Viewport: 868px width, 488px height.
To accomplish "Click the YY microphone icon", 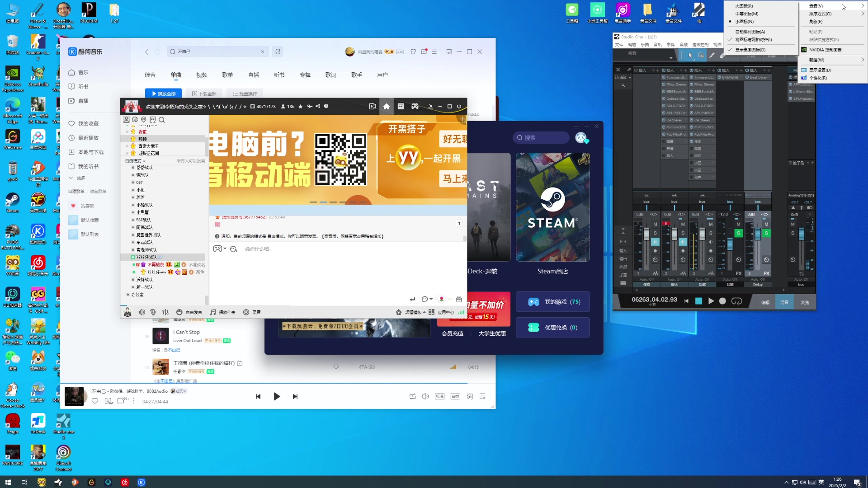I will pos(153,312).
